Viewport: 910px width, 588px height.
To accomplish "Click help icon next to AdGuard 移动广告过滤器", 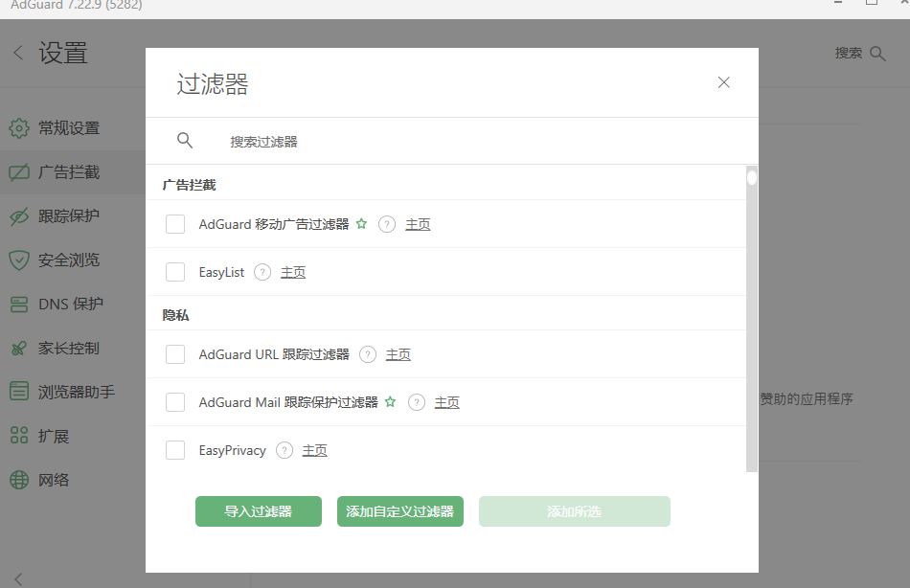I will 387,224.
